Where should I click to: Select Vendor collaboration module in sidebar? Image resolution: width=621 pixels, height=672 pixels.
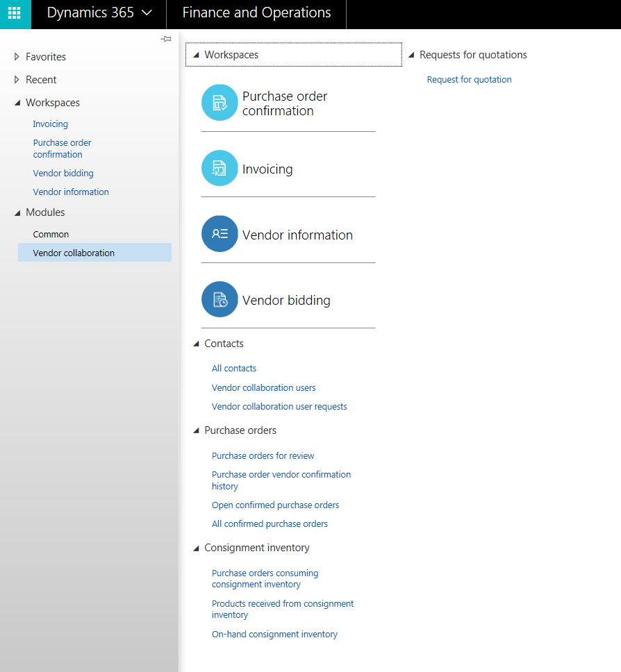[x=74, y=253]
